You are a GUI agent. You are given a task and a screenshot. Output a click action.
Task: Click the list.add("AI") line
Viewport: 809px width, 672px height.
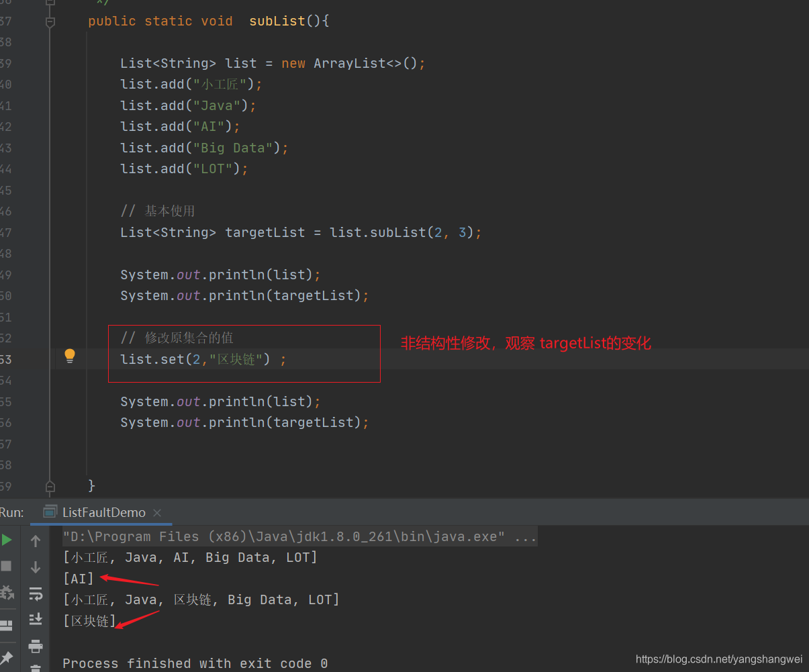(181, 126)
